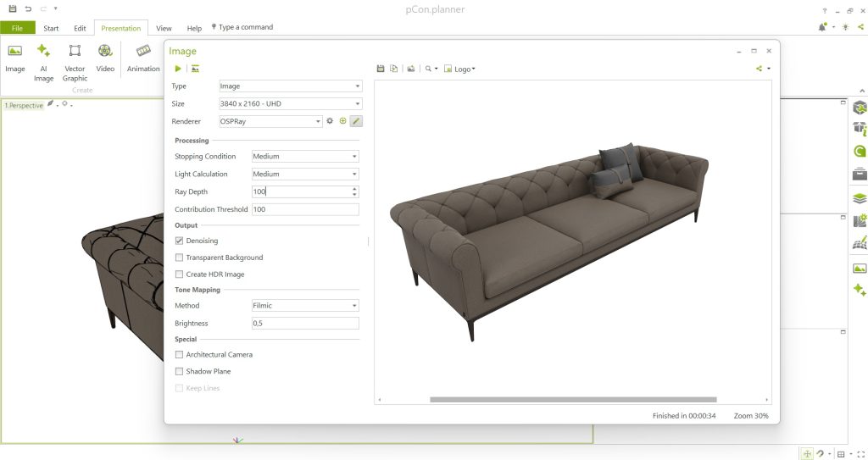Open Stopping Condition dropdown

[305, 156]
